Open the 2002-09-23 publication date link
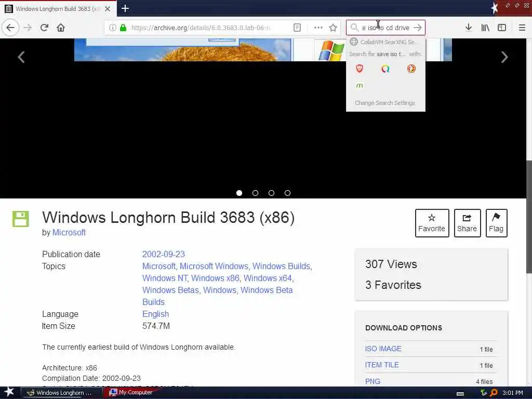 (164, 254)
